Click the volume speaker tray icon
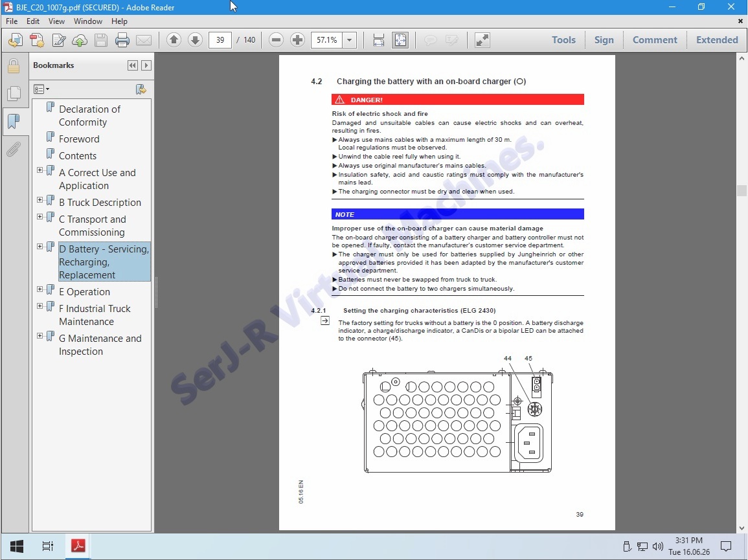The image size is (748, 560). pyautogui.click(x=658, y=546)
